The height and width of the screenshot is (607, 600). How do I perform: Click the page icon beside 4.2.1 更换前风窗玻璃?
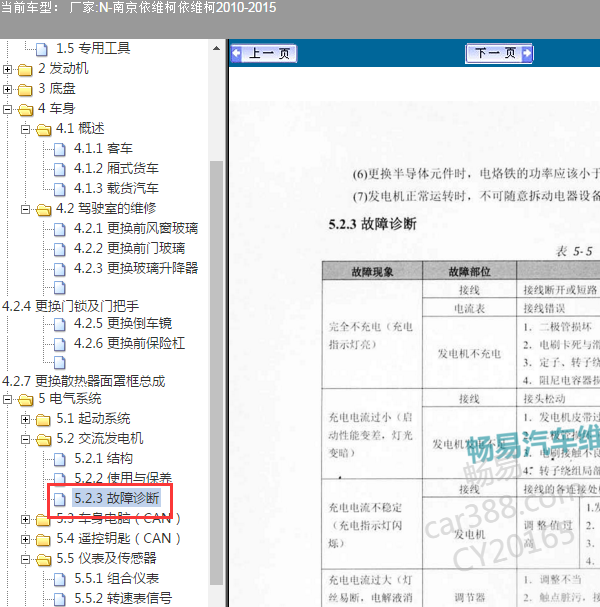[x=60, y=230]
